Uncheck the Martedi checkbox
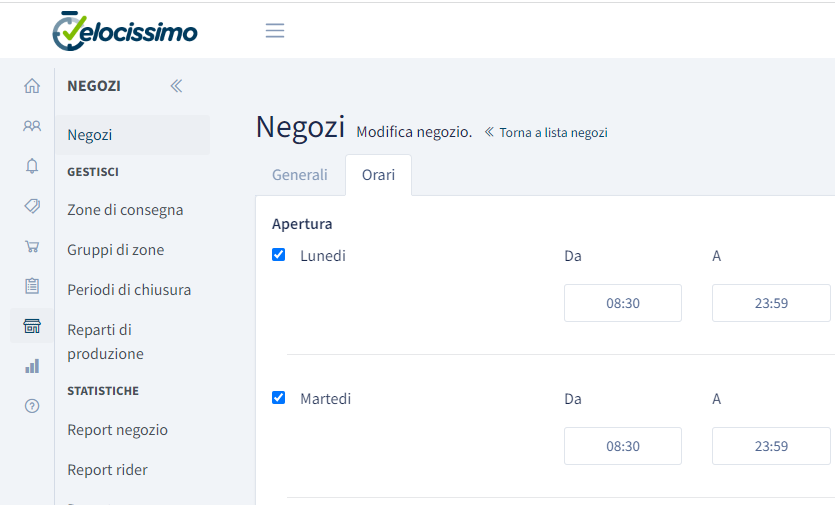 (x=279, y=397)
